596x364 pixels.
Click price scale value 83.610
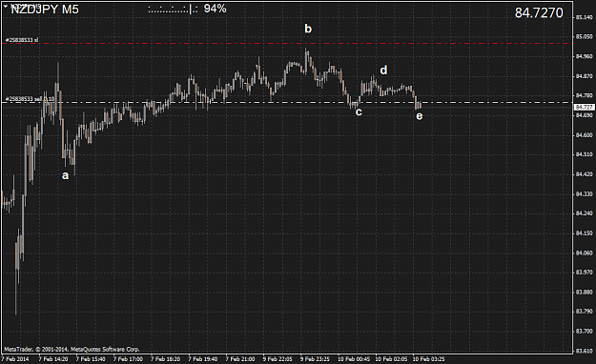click(x=585, y=351)
